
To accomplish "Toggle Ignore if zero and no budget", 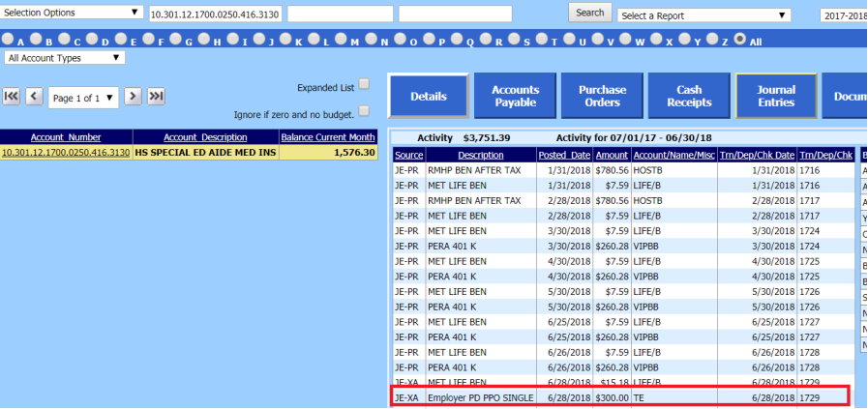I will (364, 111).
